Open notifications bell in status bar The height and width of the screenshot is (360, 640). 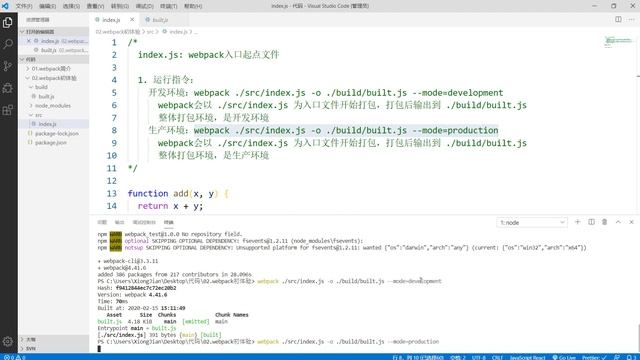630,357
